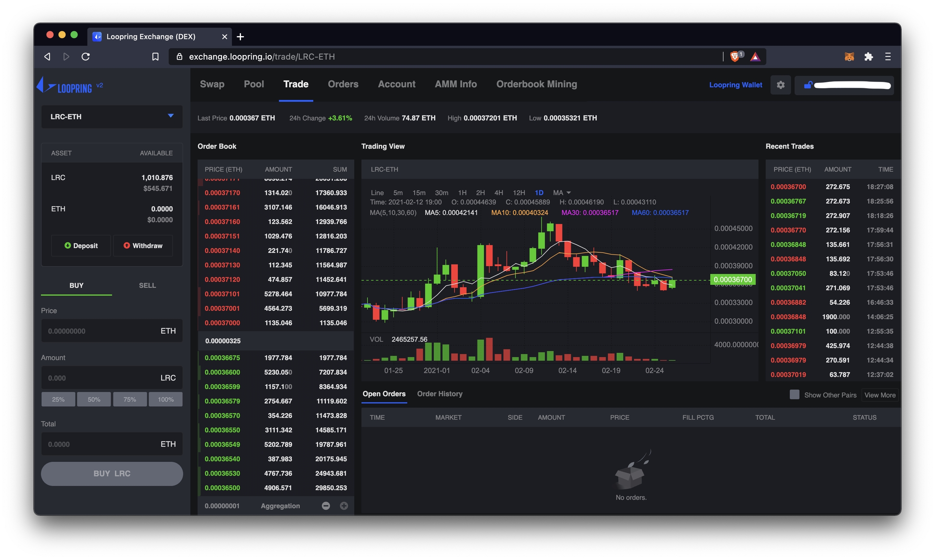This screenshot has width=935, height=560.
Task: Switch order form to SELL
Action: [147, 285]
